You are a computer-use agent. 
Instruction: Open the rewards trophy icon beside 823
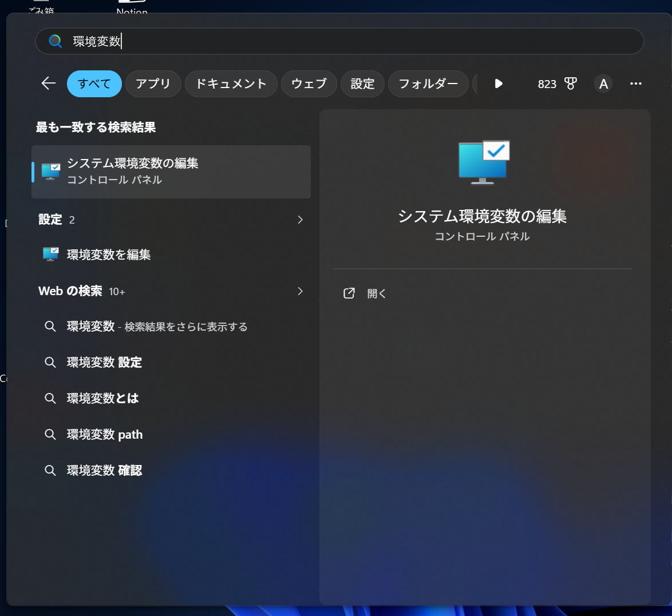(x=571, y=84)
